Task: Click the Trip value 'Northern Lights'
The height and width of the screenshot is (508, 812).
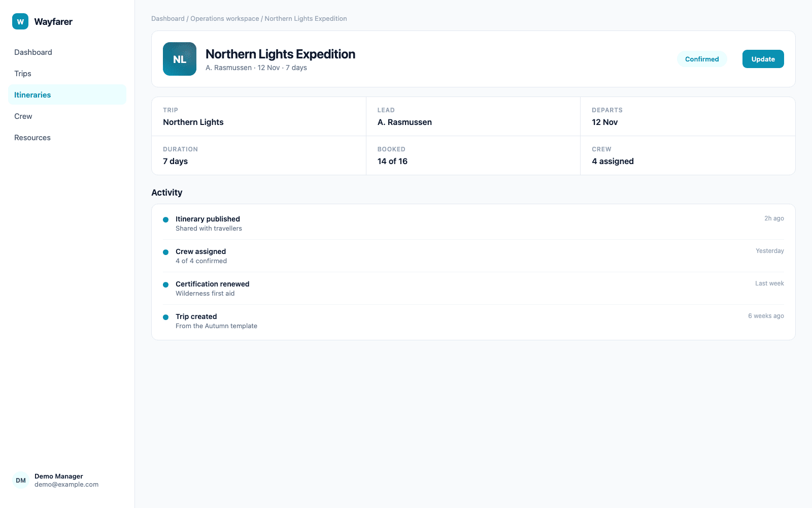Action: 193,122
